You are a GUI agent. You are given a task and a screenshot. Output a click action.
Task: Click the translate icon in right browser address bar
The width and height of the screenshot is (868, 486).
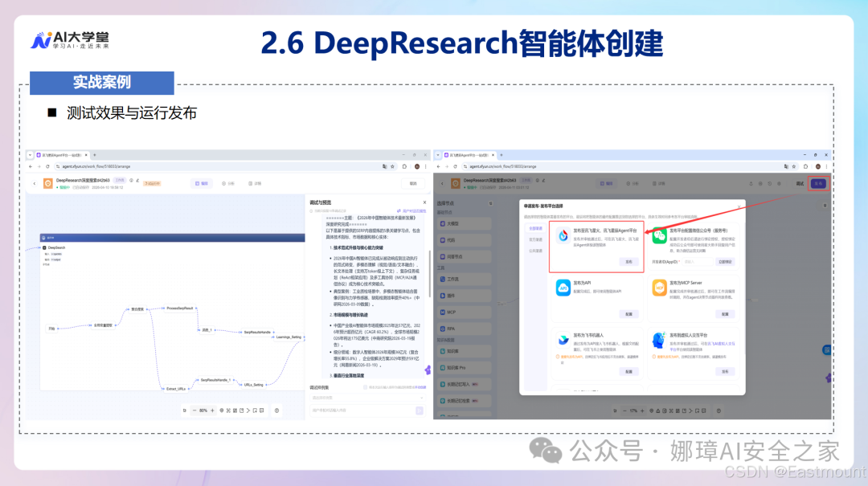pos(785,166)
